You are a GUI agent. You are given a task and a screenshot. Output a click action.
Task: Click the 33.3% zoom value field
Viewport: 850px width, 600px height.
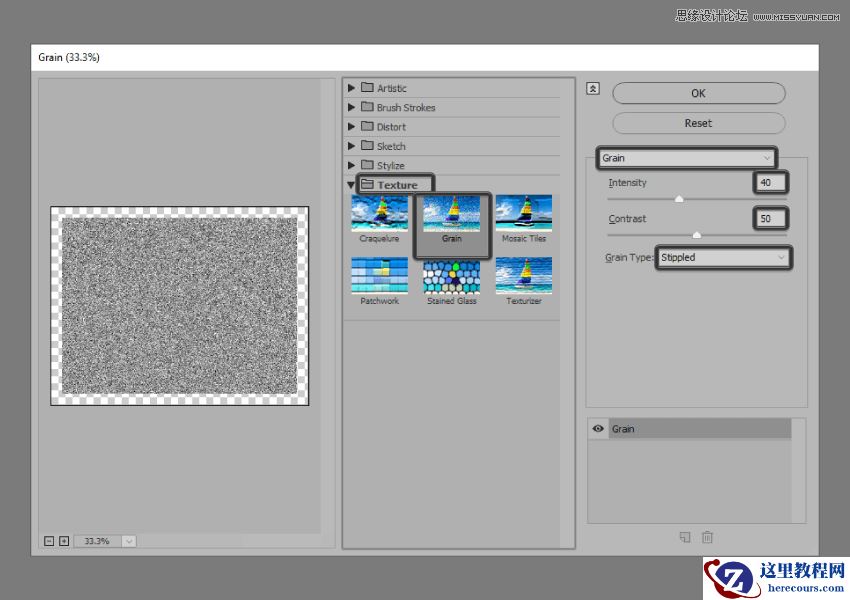(98, 541)
